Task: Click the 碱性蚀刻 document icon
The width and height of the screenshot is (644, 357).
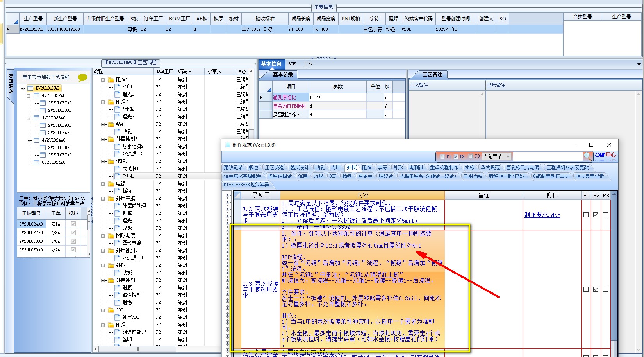Action: point(117,295)
